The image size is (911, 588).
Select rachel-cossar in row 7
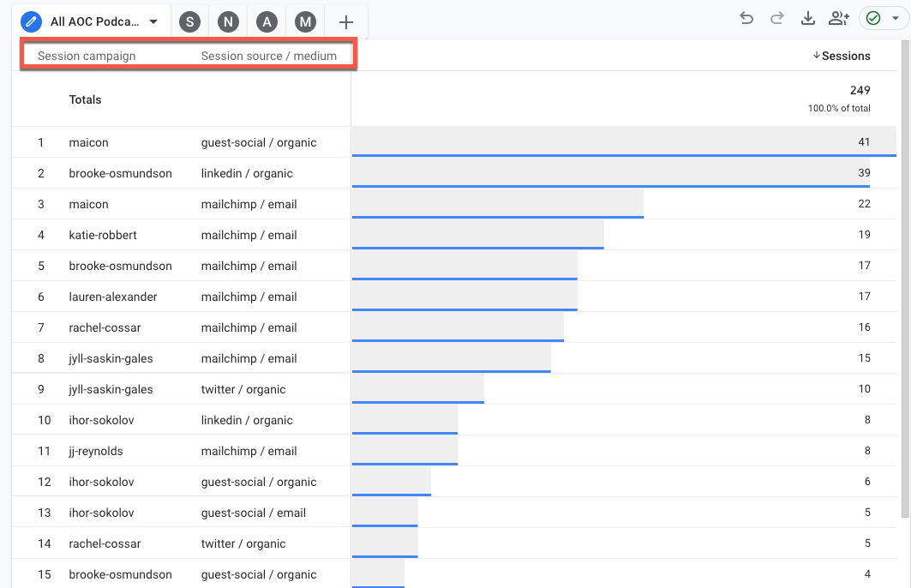pyautogui.click(x=105, y=327)
